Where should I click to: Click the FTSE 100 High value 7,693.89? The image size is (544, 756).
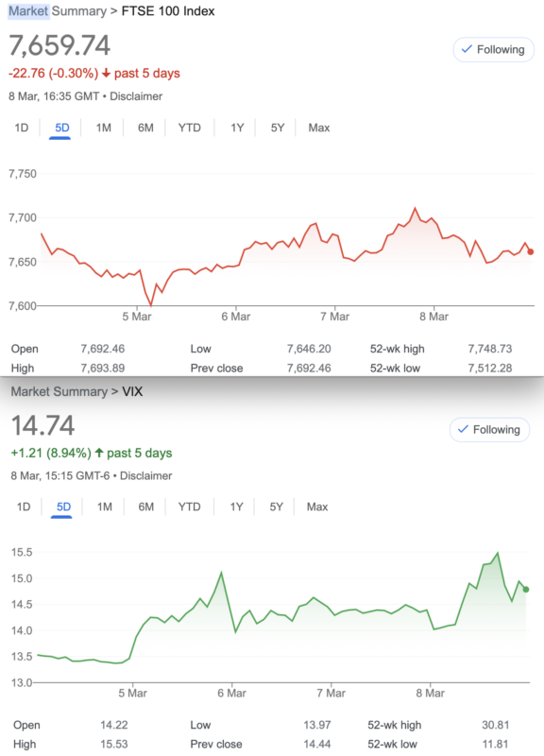tap(103, 369)
